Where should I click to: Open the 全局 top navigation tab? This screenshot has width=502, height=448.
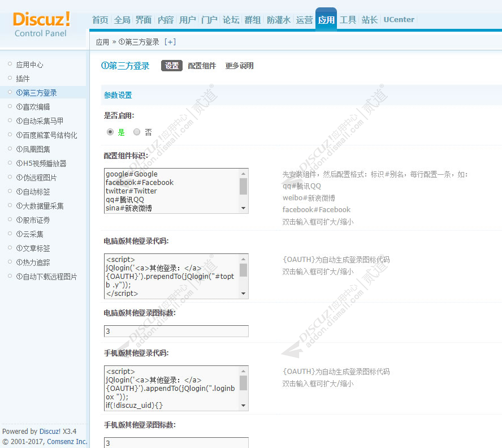pyautogui.click(x=122, y=20)
